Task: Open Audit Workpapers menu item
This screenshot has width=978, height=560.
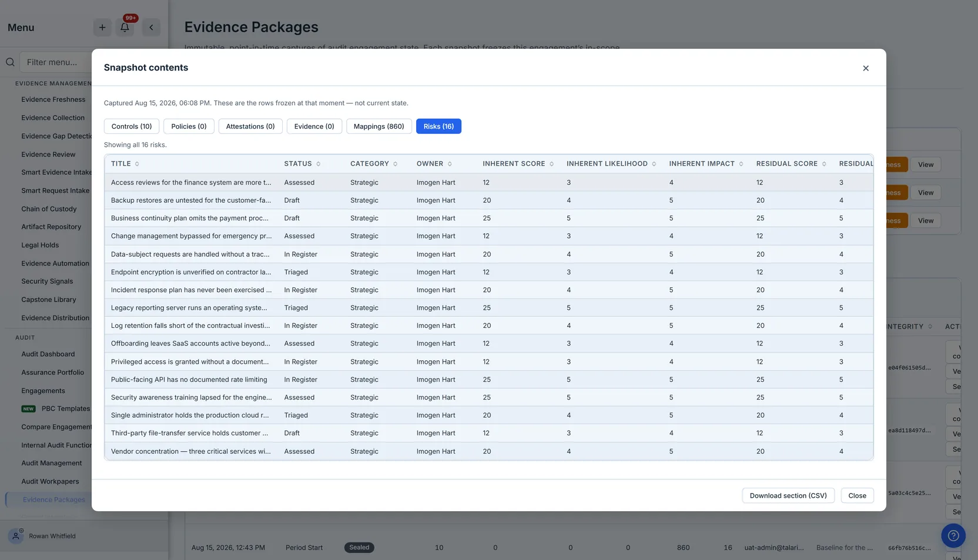Action: (50, 481)
